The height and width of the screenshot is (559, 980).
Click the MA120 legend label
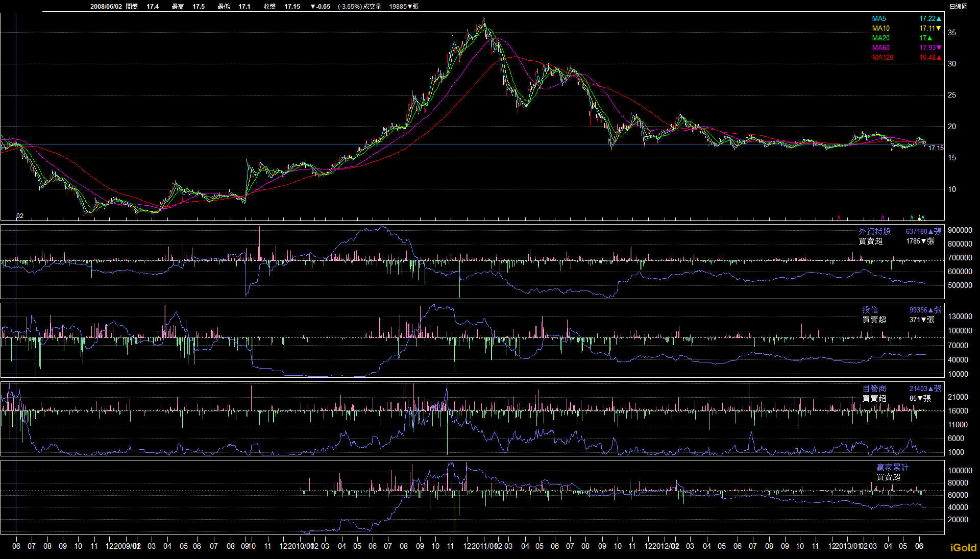pos(883,57)
